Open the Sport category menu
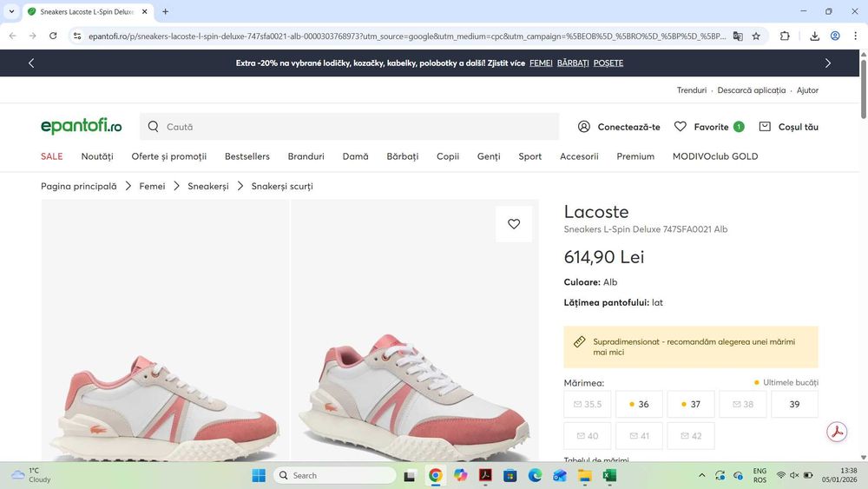 tap(529, 156)
